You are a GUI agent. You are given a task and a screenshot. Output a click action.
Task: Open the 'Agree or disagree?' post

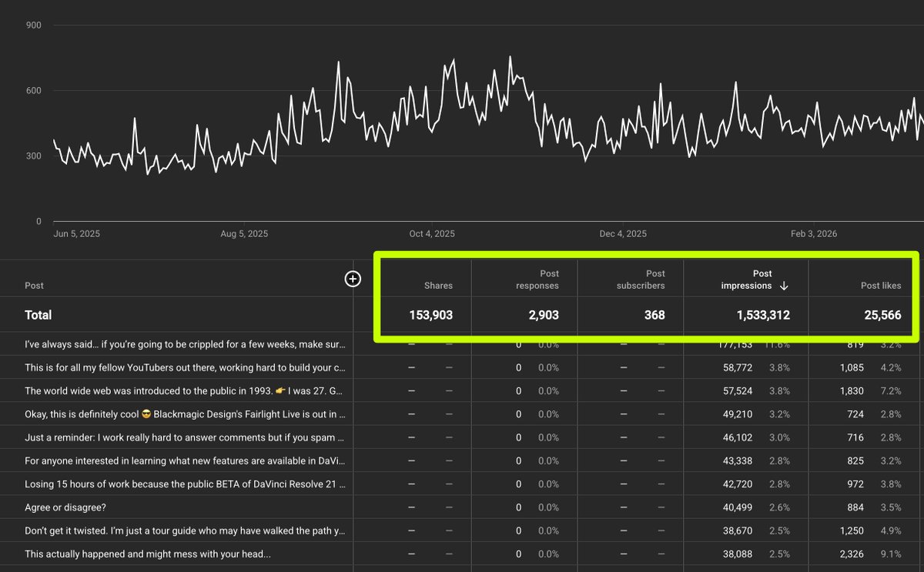[65, 507]
